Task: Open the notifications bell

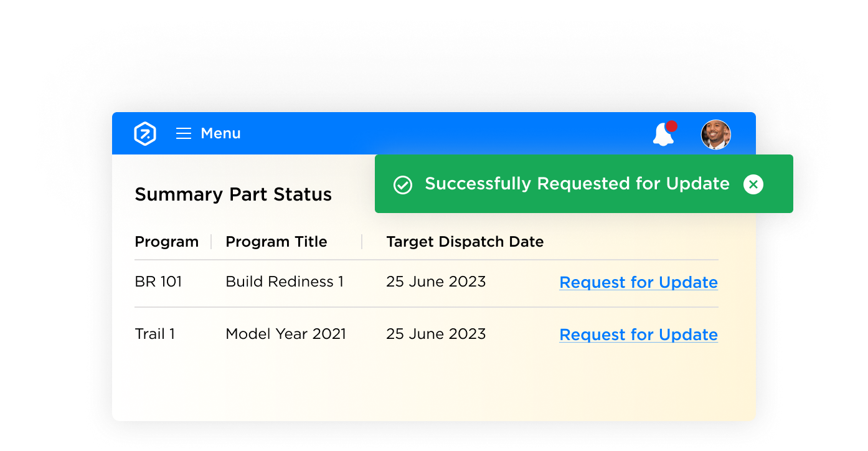Action: [x=663, y=135]
